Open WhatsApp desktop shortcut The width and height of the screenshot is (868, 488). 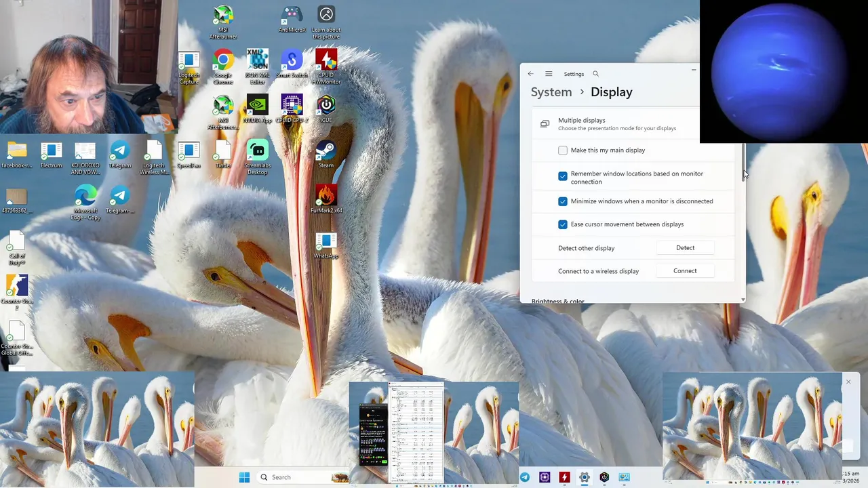pyautogui.click(x=326, y=245)
